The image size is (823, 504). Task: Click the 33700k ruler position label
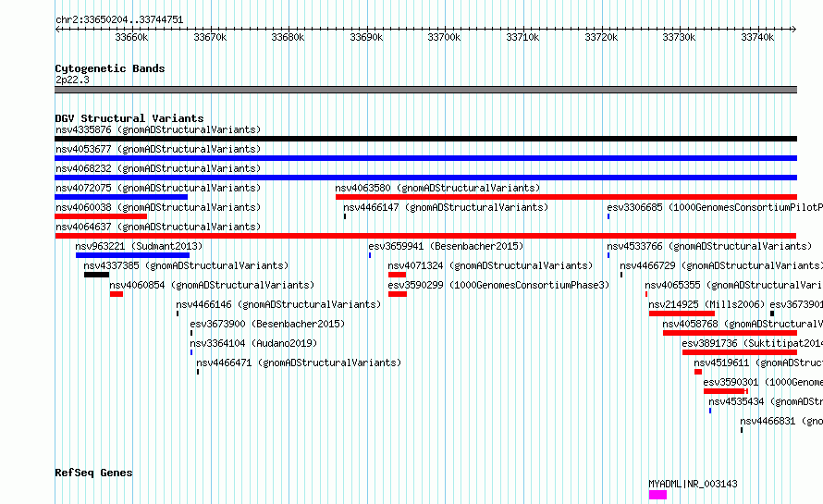pos(444,37)
